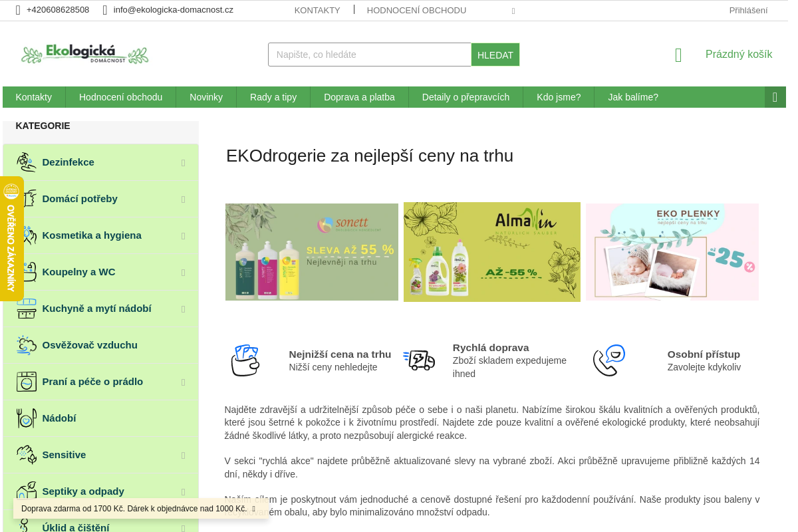Click the Dezinfekce category icon
The height and width of the screenshot is (532, 798).
[x=27, y=162]
